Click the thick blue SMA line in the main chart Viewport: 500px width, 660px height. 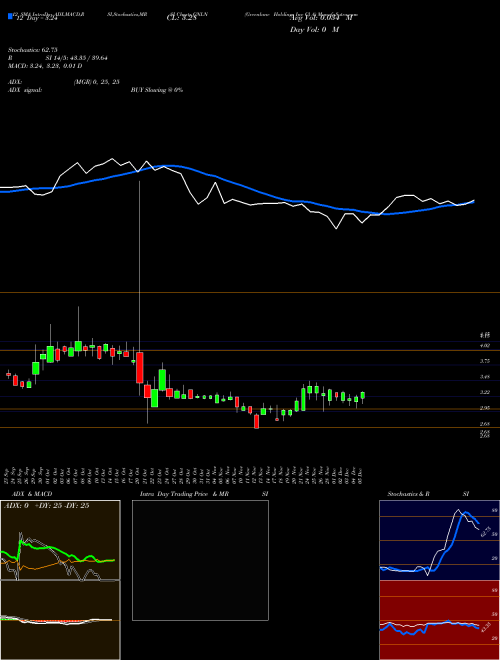(x=236, y=184)
